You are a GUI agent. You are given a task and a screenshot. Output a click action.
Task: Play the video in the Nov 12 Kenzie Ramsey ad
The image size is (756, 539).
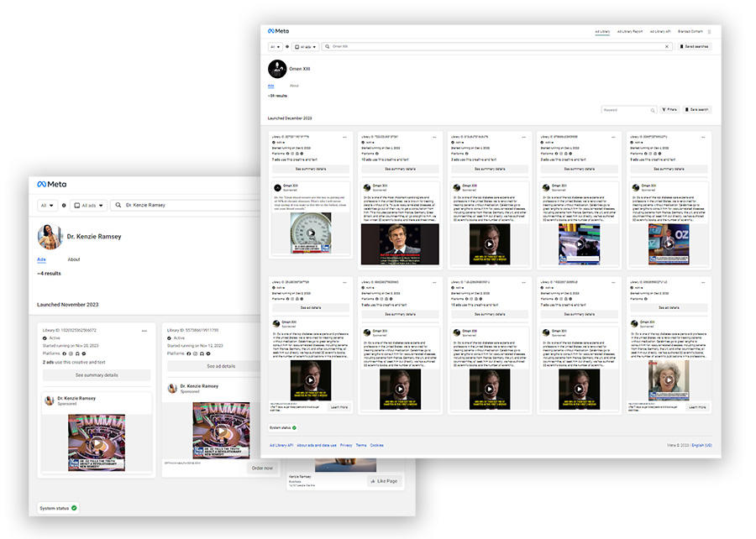(x=221, y=431)
